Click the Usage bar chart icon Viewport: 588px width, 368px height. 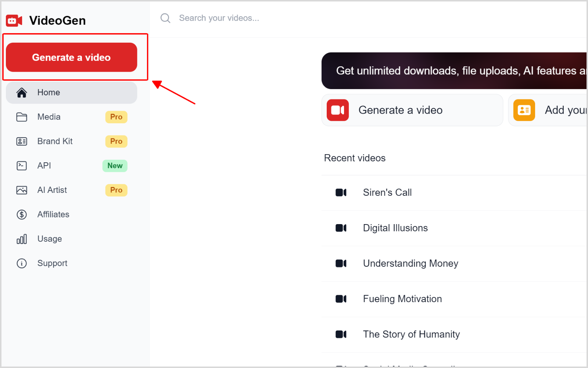[x=22, y=239]
